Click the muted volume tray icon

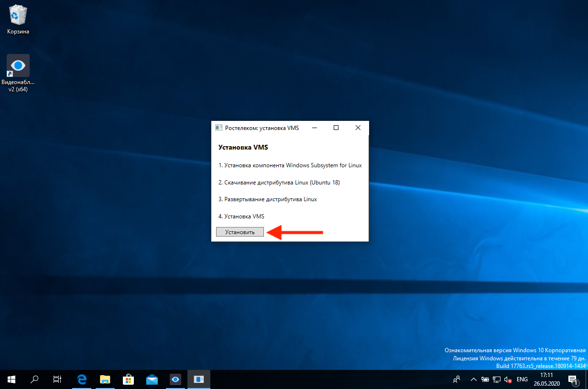click(509, 379)
